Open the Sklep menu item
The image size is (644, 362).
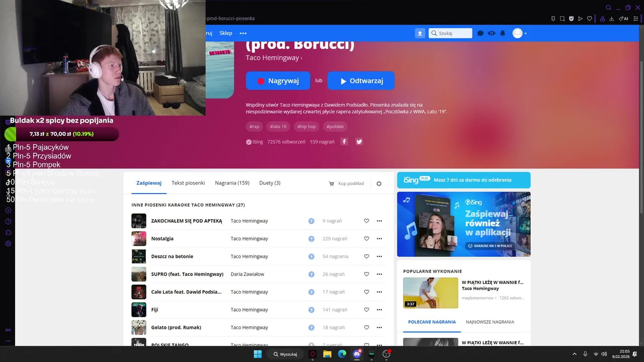(x=226, y=33)
